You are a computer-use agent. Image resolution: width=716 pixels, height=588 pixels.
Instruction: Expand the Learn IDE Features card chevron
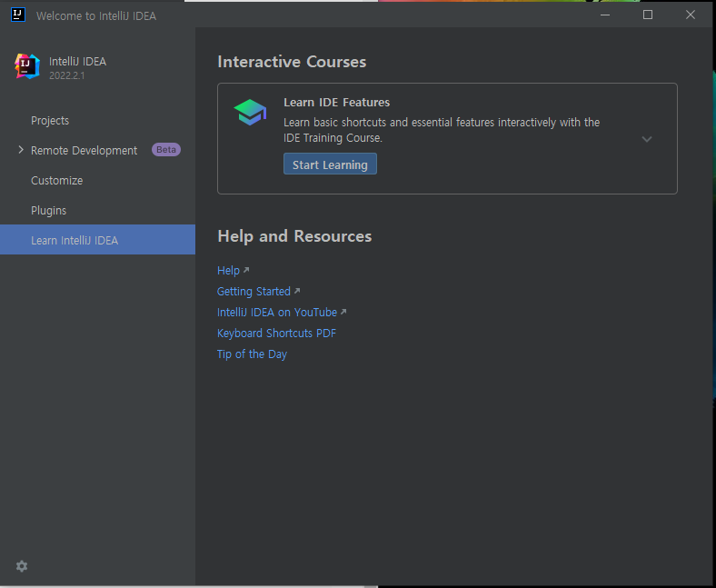click(x=647, y=139)
